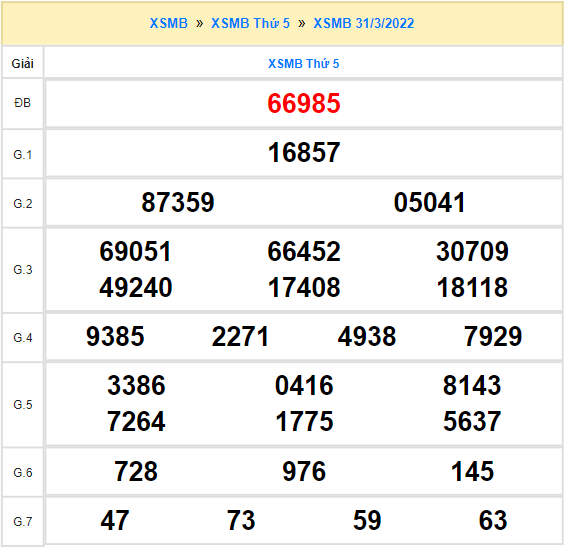Select the G.3 number 69051
This screenshot has height=548, width=564.
135,251
